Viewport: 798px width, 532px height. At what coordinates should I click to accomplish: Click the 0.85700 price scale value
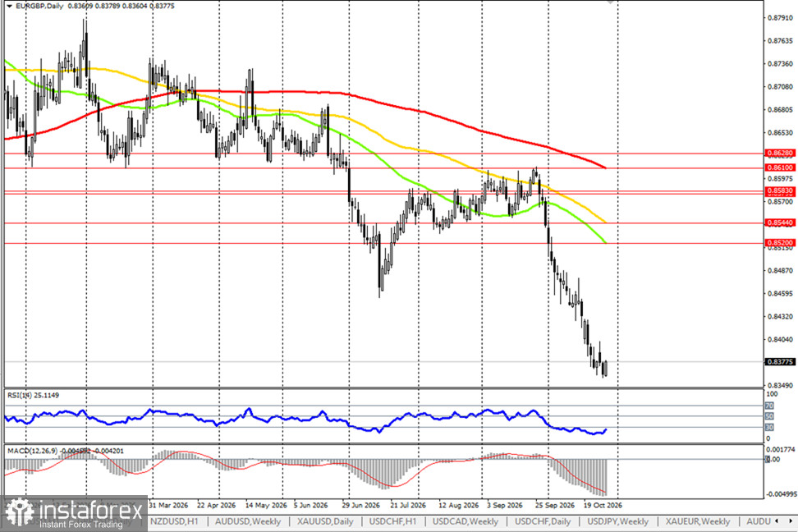(x=780, y=202)
